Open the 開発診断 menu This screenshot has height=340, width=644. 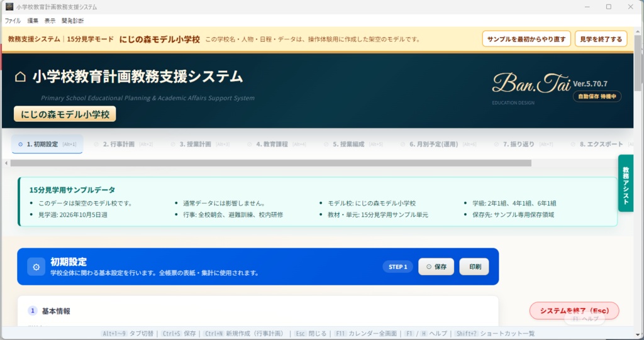click(73, 21)
